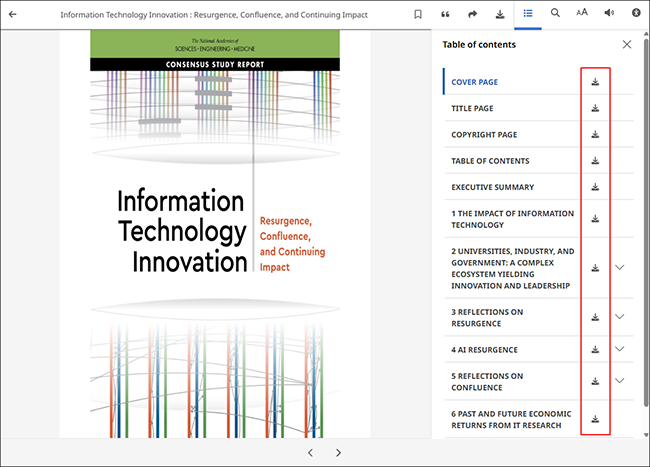Viewport: 650px width, 467px height.
Task: Close the Table of contents panel
Action: (x=627, y=44)
